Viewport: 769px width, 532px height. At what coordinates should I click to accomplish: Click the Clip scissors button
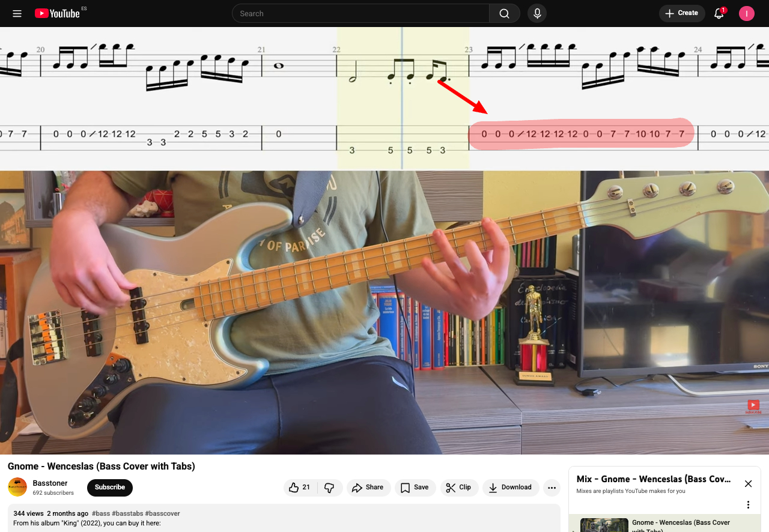pyautogui.click(x=459, y=488)
